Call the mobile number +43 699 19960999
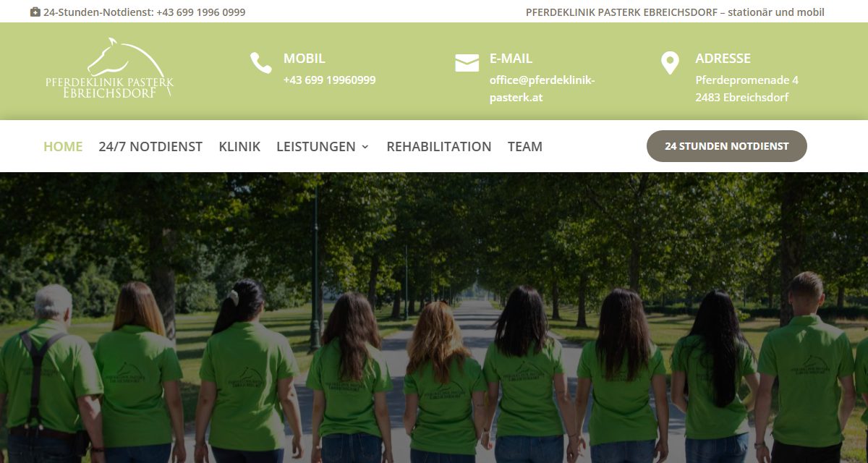 [x=330, y=80]
